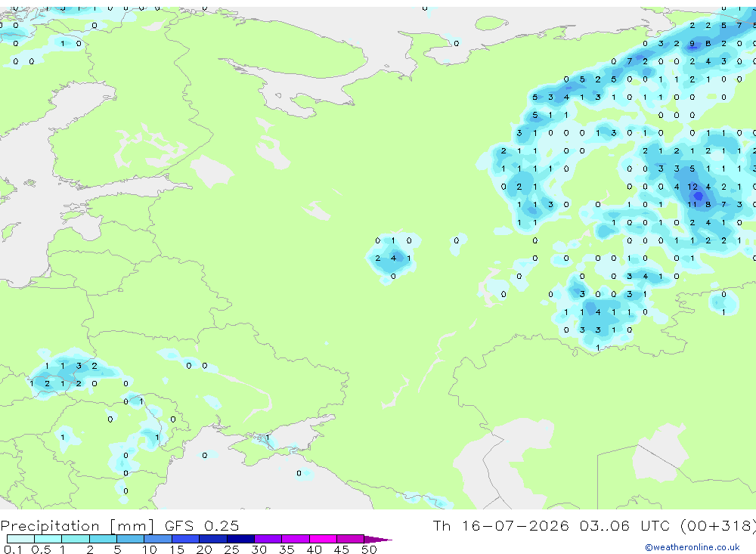The width and height of the screenshot is (756, 554).
Task: Click the legend arrow tip above 50 mm
Action: coord(379,539)
